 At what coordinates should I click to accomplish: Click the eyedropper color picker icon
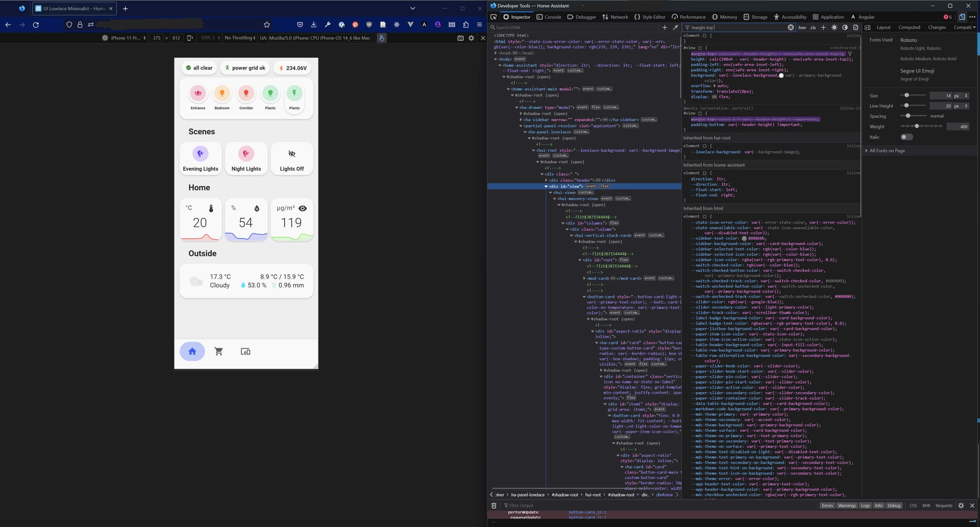point(675,28)
